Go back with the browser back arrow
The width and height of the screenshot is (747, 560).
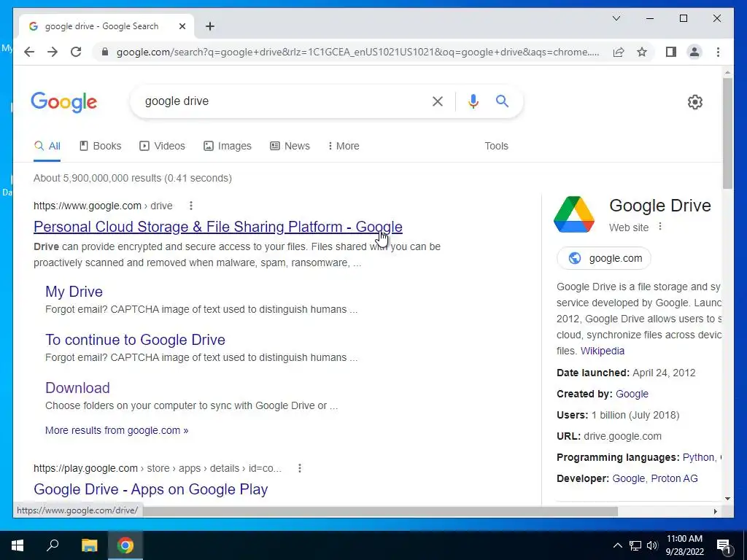(29, 52)
